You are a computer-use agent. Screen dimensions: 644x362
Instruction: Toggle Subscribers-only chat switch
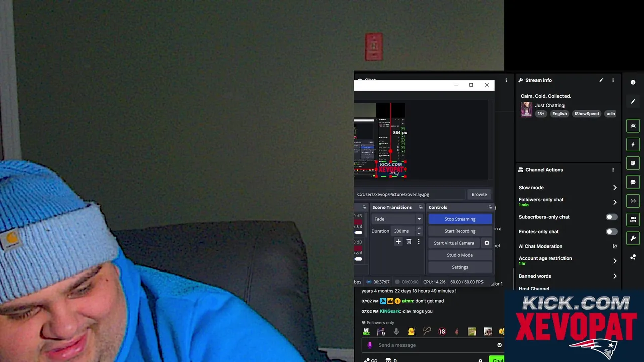tap(611, 217)
